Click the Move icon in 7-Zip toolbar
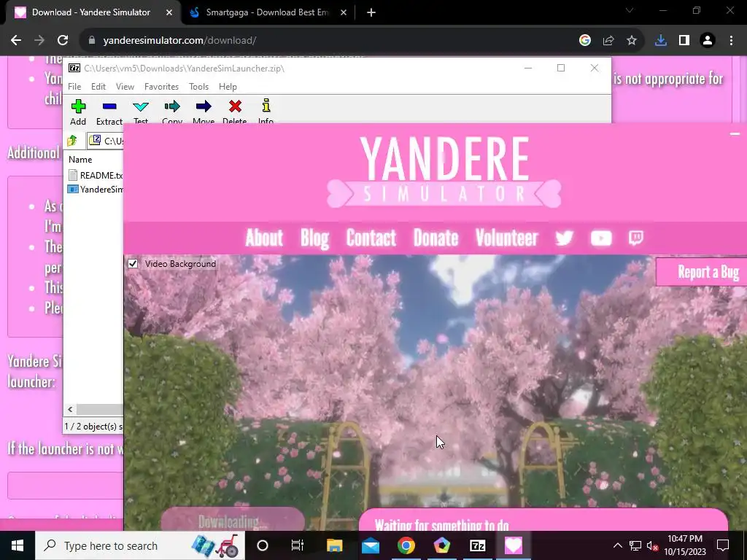This screenshot has width=747, height=560. click(204, 112)
